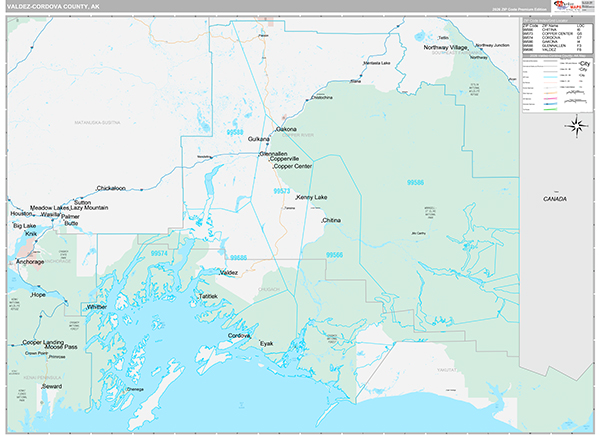Select the magenta legend line swatch

click(x=550, y=98)
